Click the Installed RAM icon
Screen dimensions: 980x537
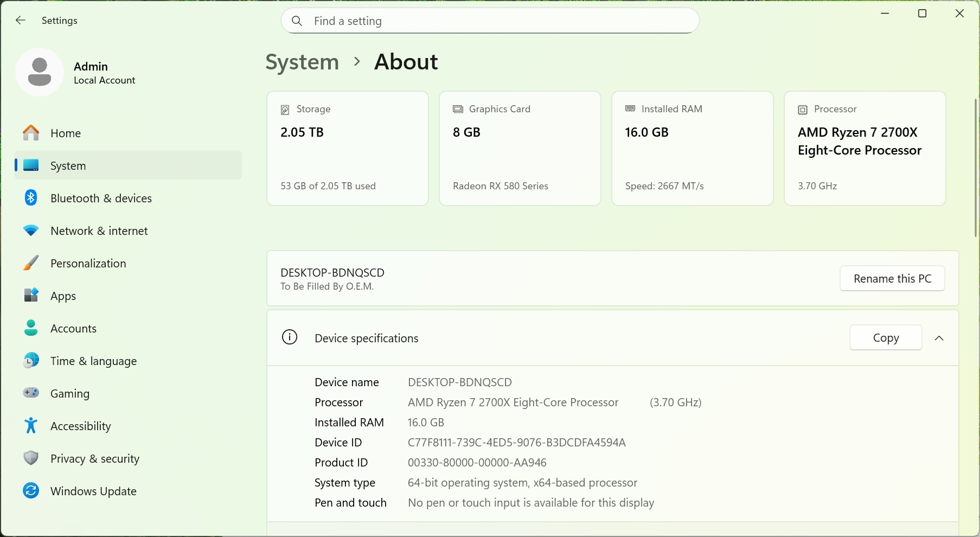pos(630,108)
